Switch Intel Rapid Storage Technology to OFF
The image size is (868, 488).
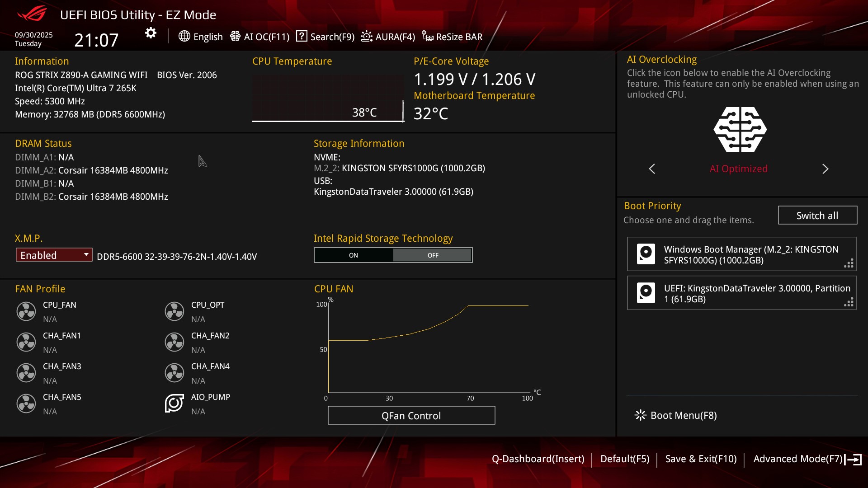(x=433, y=255)
